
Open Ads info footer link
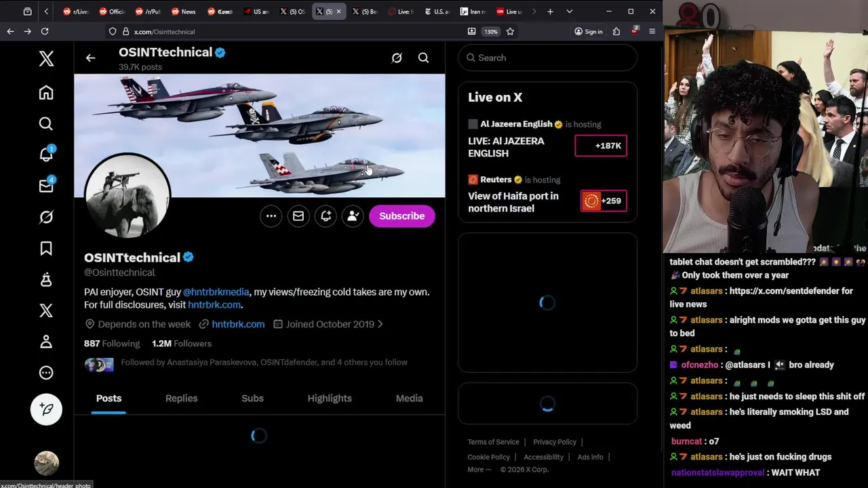[x=590, y=457]
